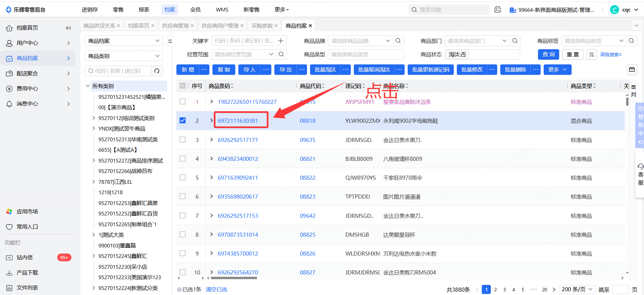The height and width of the screenshot is (295, 644).
Task: Open 站内信 messages
Action: click(25, 257)
